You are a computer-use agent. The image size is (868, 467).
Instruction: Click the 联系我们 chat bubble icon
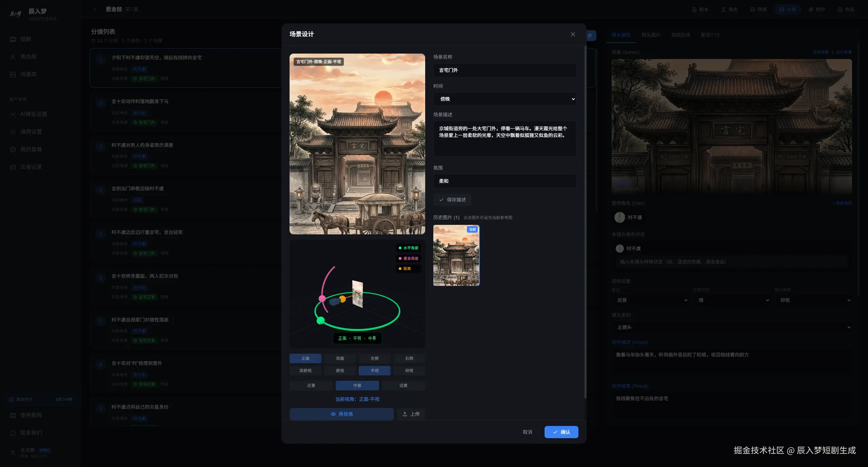click(x=13, y=433)
